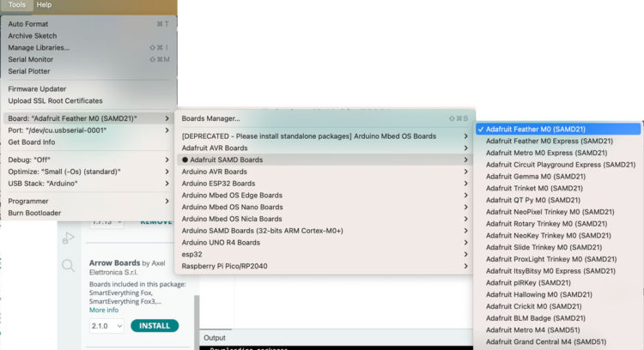This screenshot has height=350, width=644.
Task: Click the Output panel tab
Action: coord(215,338)
